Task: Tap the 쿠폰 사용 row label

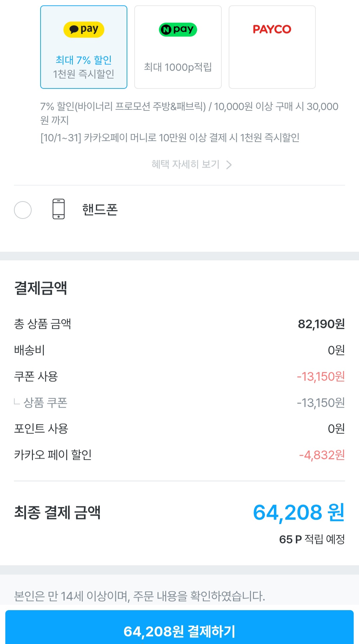Action: [36, 376]
